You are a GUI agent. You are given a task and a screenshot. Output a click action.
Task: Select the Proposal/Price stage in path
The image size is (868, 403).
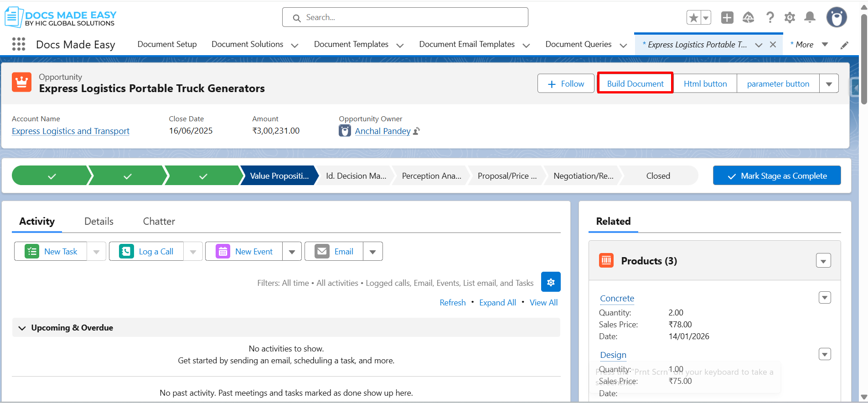pos(506,176)
